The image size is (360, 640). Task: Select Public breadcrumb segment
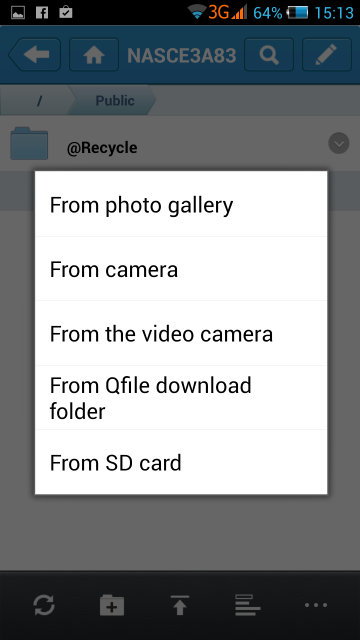[115, 101]
